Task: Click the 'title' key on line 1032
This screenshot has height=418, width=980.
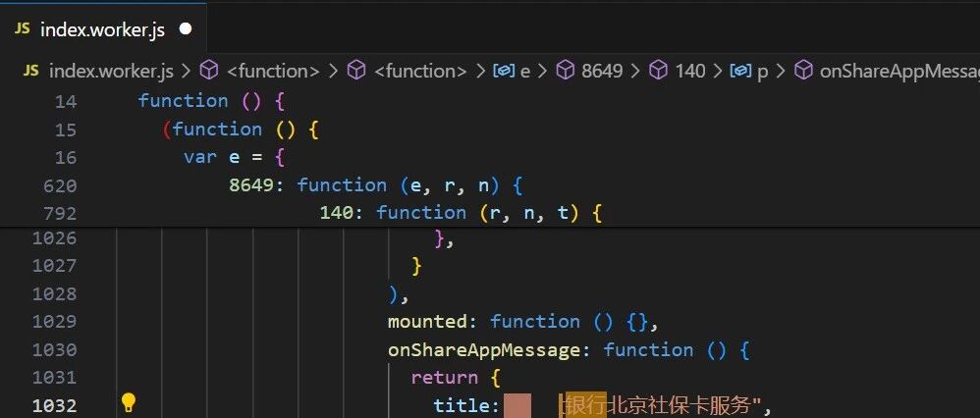Action: point(462,405)
